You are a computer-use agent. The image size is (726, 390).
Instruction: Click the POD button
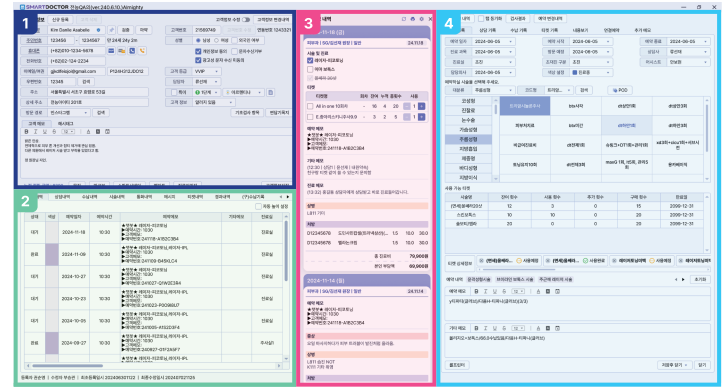pyautogui.click(x=620, y=90)
